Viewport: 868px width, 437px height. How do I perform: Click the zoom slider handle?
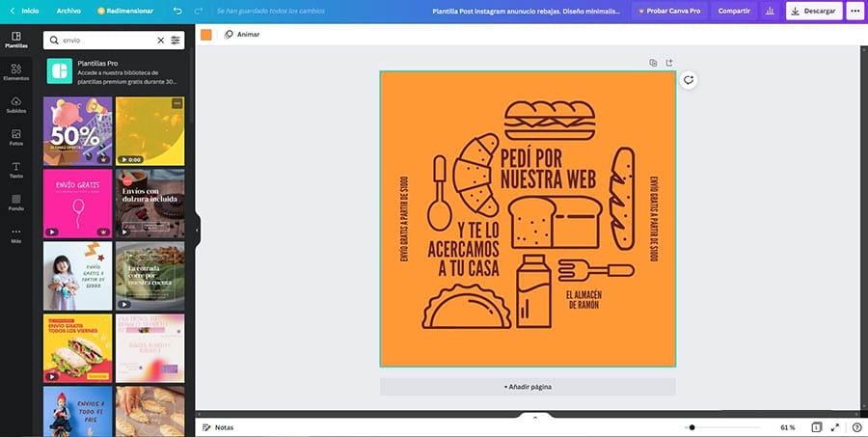point(692,427)
